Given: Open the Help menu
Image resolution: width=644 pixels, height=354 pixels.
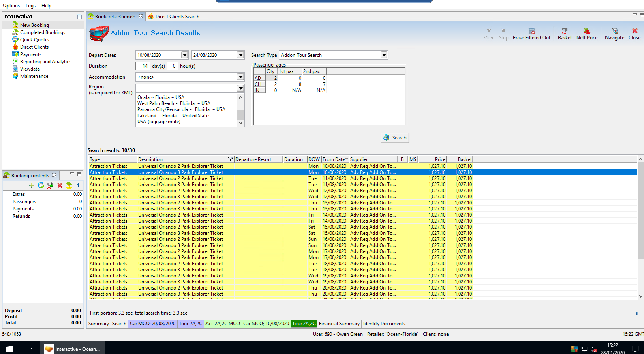Looking at the screenshot, I should coord(46,6).
